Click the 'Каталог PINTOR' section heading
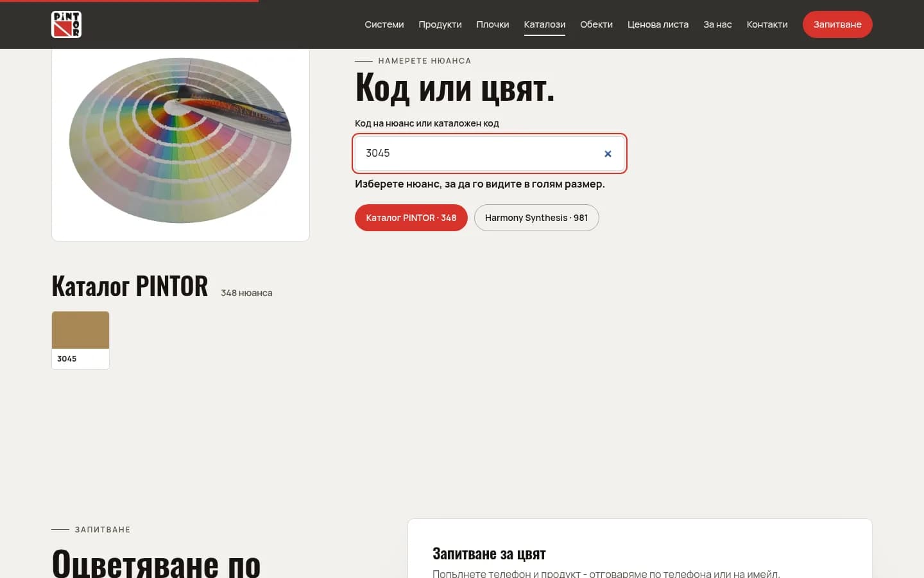924x578 pixels. tap(130, 286)
